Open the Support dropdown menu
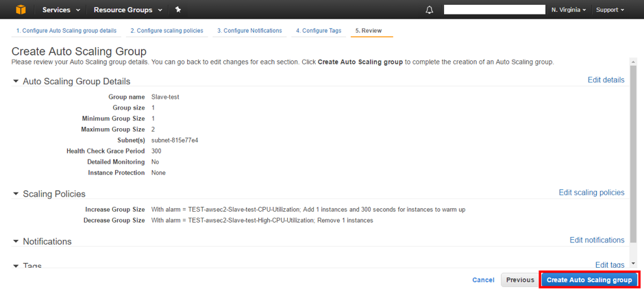This screenshot has width=644, height=296. tap(610, 10)
